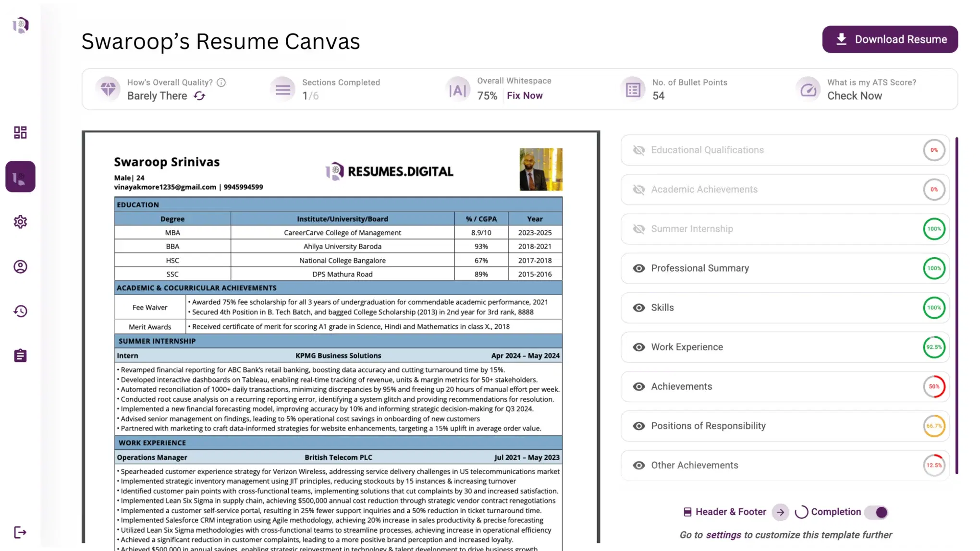
Task: Select the highlighted resume canvas sidebar icon
Action: [x=20, y=177]
